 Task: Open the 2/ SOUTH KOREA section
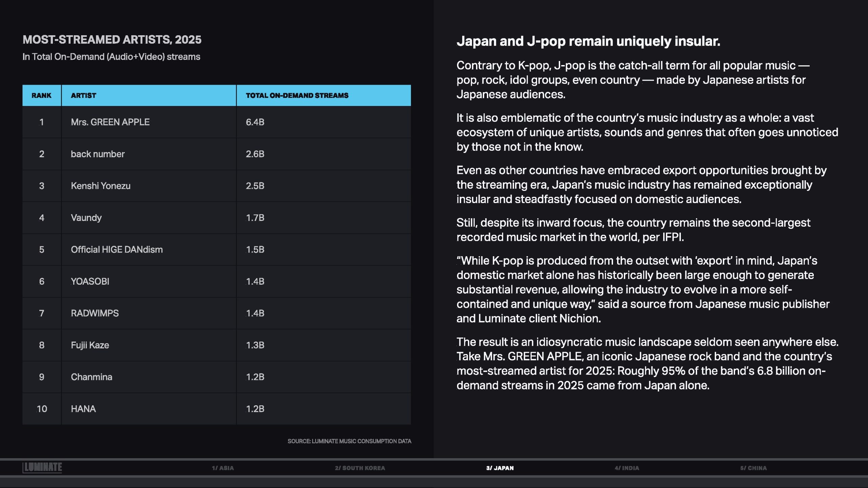pos(360,468)
